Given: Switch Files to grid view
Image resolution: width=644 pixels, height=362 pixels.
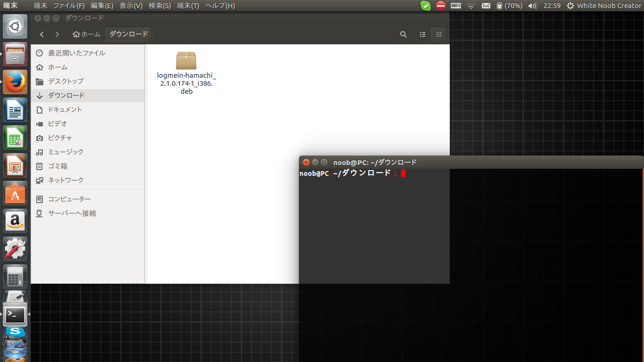Looking at the screenshot, I should [x=438, y=34].
